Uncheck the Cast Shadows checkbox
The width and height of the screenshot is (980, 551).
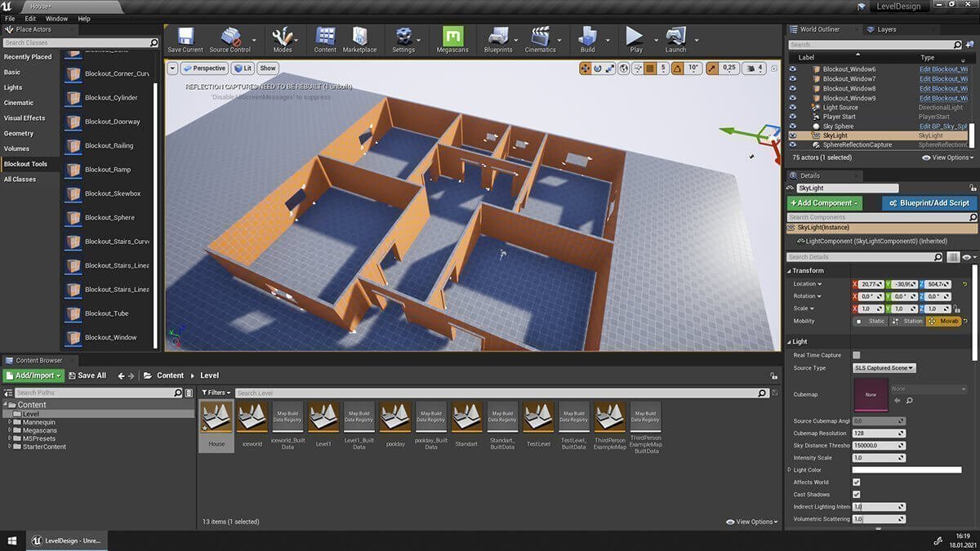point(857,495)
